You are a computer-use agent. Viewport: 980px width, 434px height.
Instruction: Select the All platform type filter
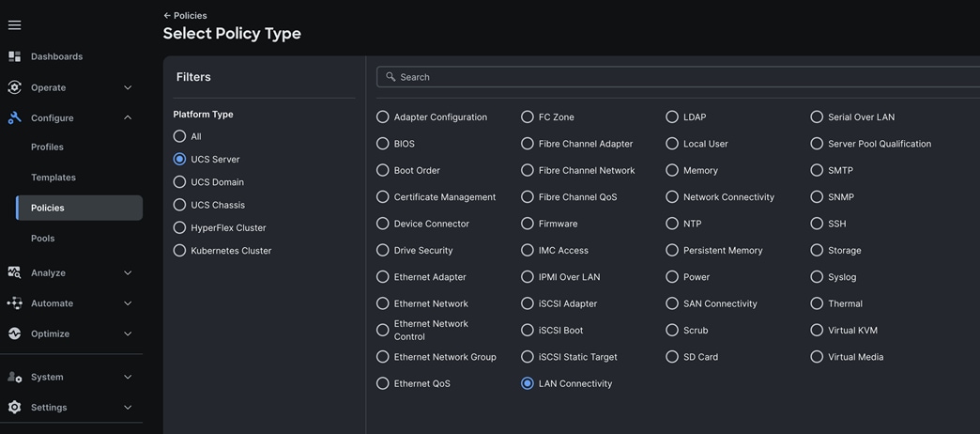tap(179, 136)
